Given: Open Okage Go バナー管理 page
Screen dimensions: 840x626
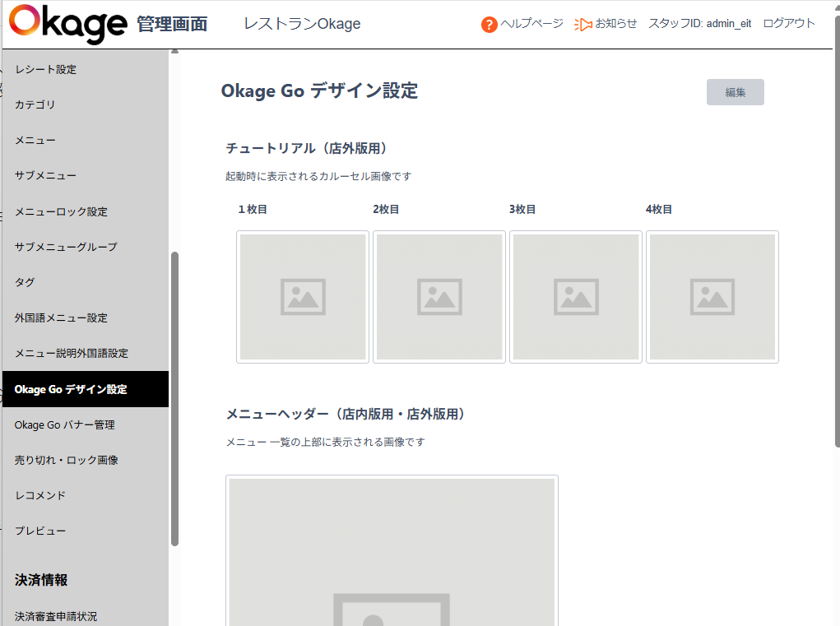Looking at the screenshot, I should pos(64,425).
